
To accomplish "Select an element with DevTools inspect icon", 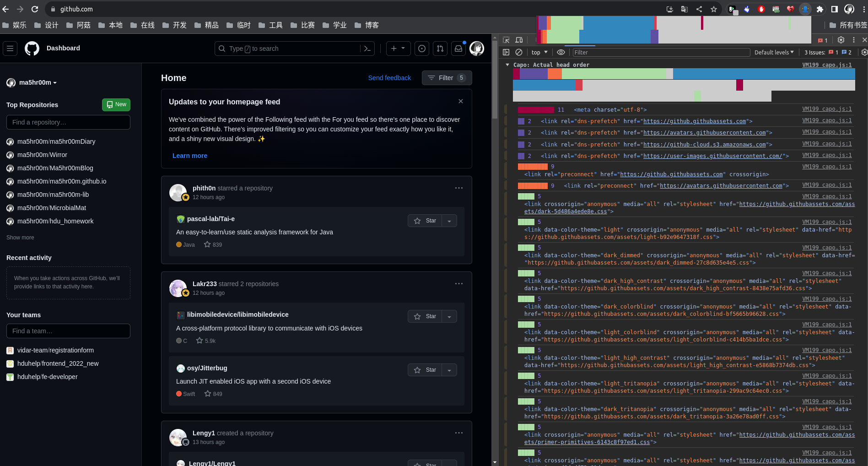I will click(x=506, y=40).
